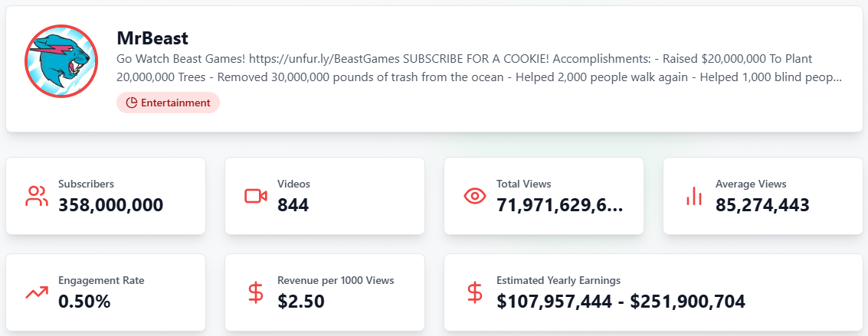
Task: Click the Total Views label
Action: (x=524, y=184)
